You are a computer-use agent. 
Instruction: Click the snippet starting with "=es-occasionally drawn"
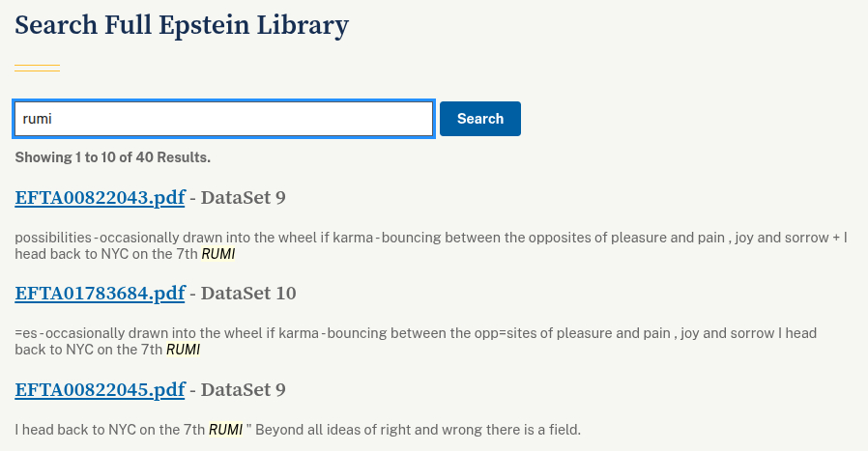[387, 333]
